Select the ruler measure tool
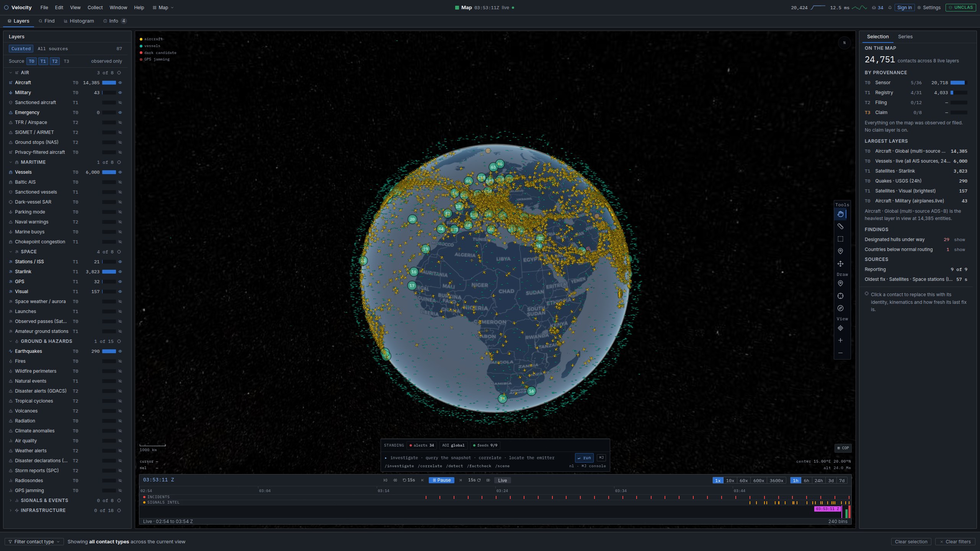The height and width of the screenshot is (551, 980). (x=840, y=227)
